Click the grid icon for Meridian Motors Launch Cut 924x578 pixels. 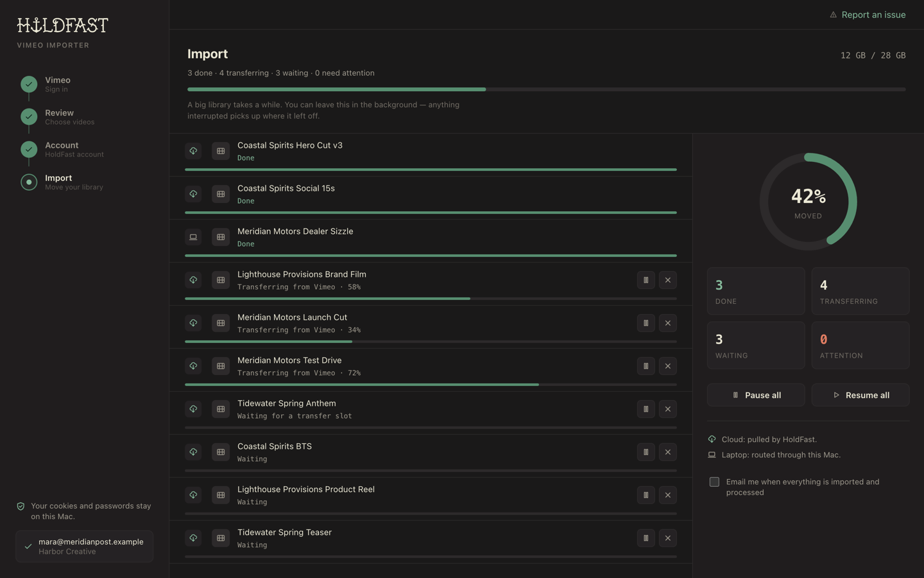[x=221, y=323]
